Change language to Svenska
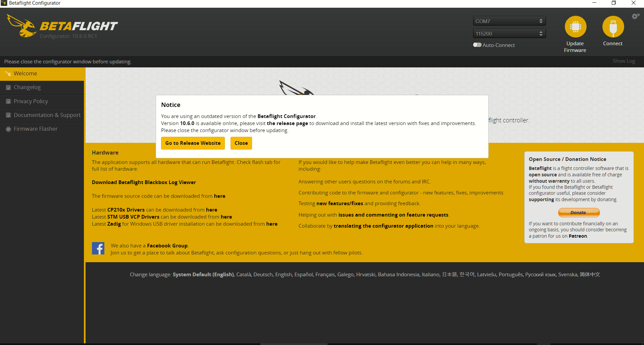Screen dimensions: 644x345 click(x=568, y=275)
